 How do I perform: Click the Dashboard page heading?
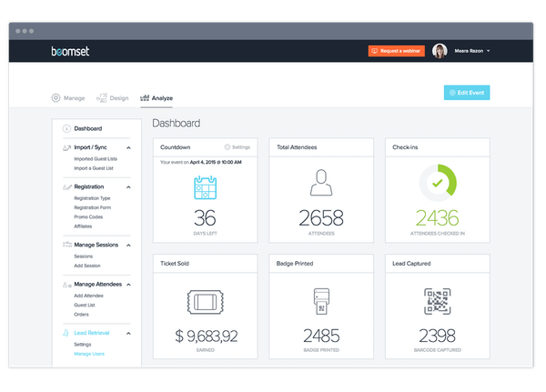coord(177,123)
